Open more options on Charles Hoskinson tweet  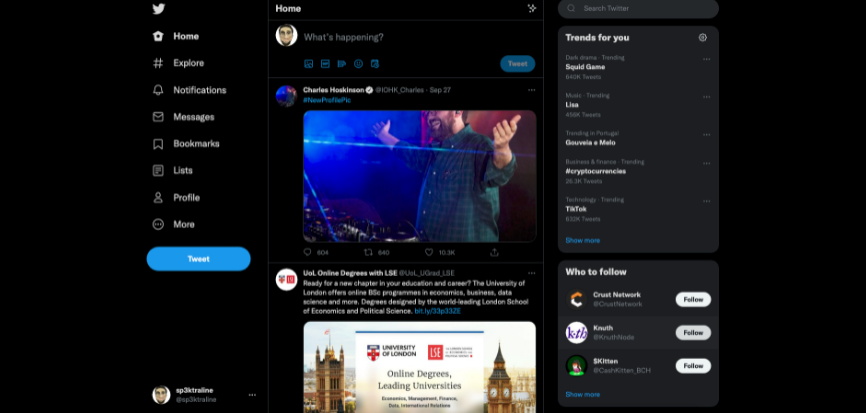[x=531, y=90]
